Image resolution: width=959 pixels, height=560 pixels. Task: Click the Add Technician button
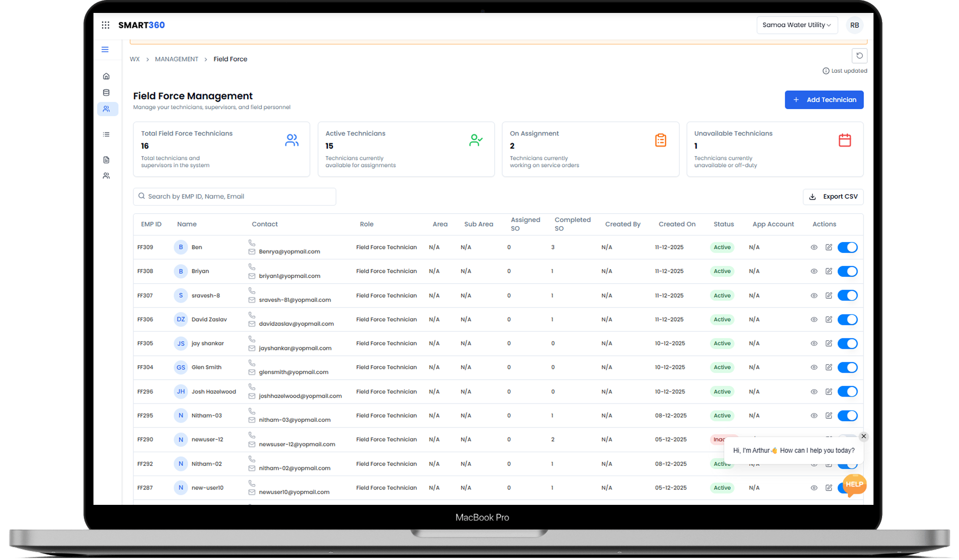[x=824, y=100]
